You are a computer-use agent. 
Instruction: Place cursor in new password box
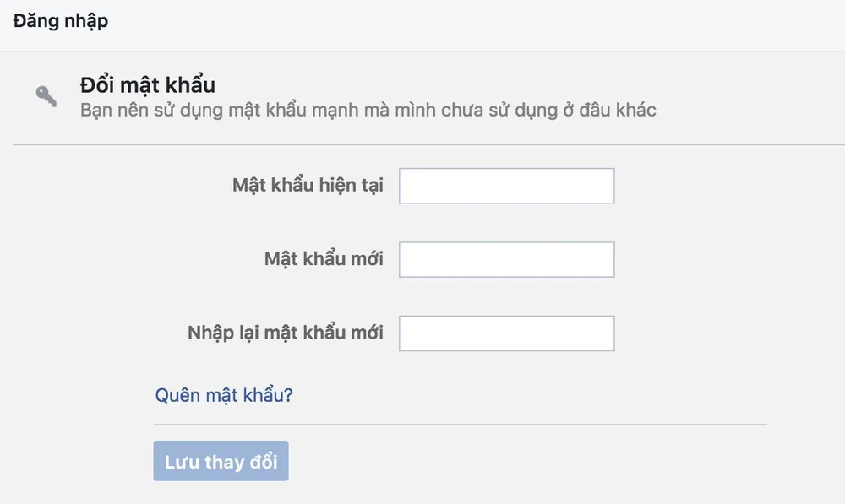point(506,259)
